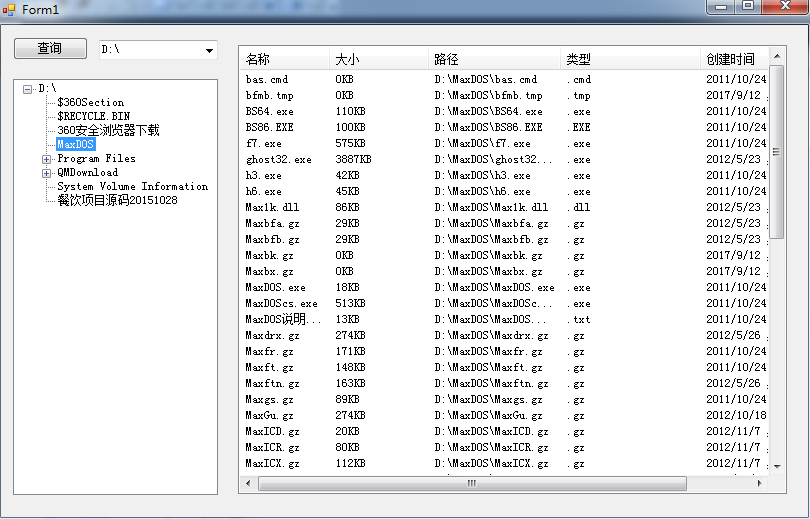Expand the Program Files folder node
810x519 pixels.
[46, 159]
